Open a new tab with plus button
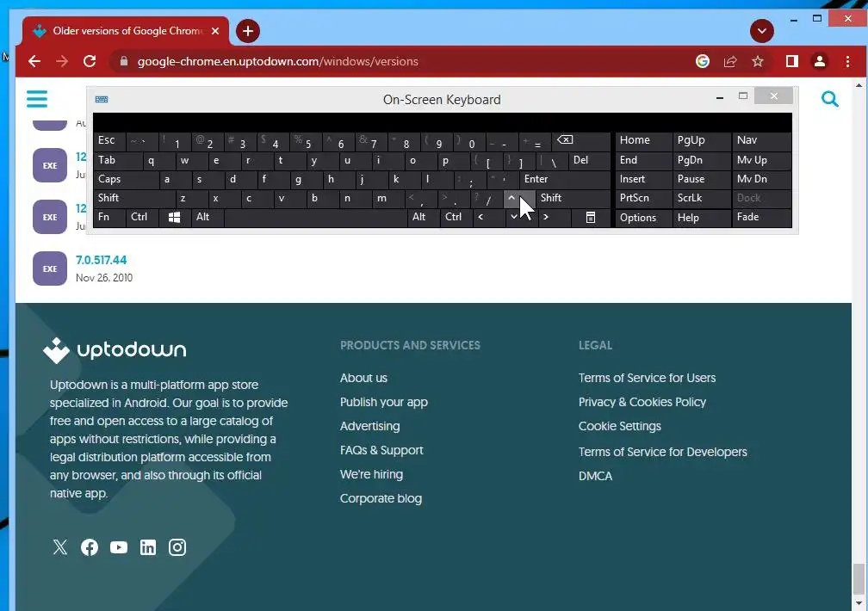 pos(248,31)
